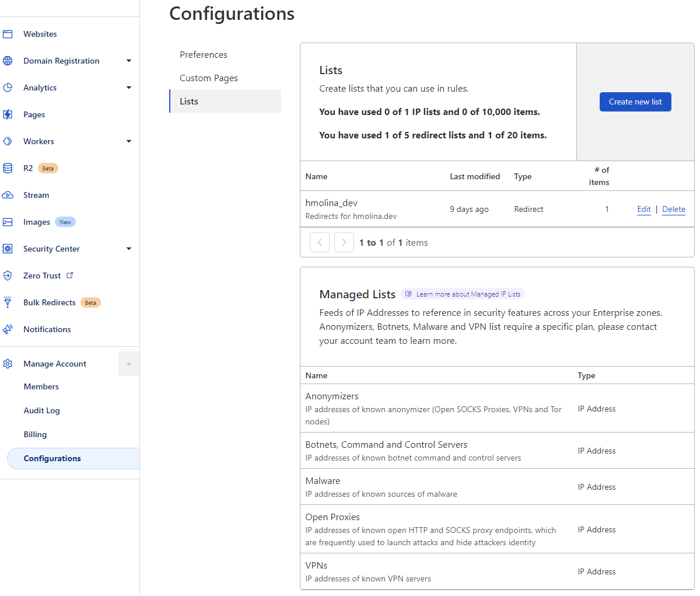This screenshot has height=596, width=700.
Task: Click the Zero Trust external link icon
Action: 70,275
